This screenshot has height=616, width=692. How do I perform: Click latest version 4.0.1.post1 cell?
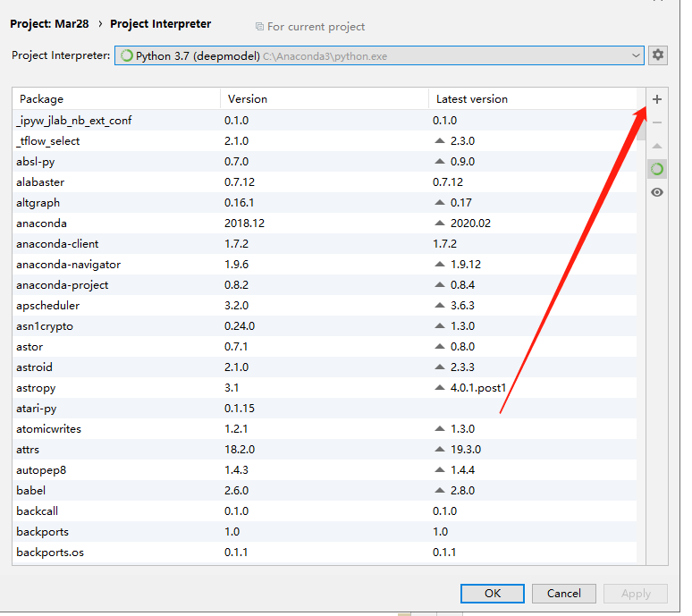478,388
